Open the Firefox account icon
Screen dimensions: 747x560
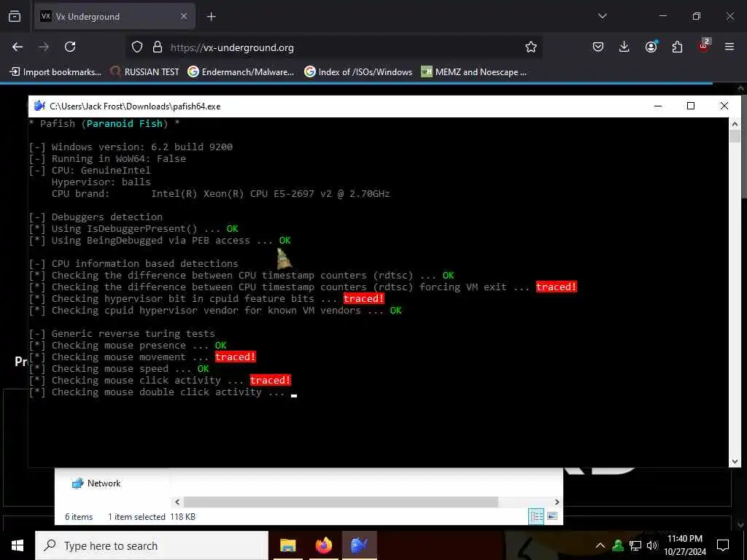click(651, 47)
